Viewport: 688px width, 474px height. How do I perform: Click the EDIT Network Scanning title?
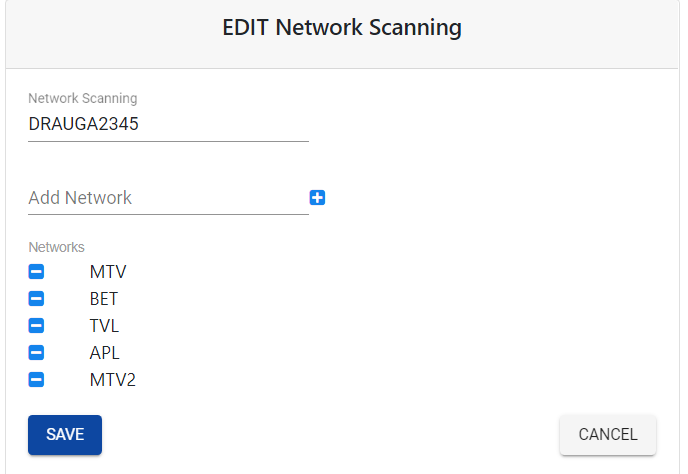(x=342, y=27)
